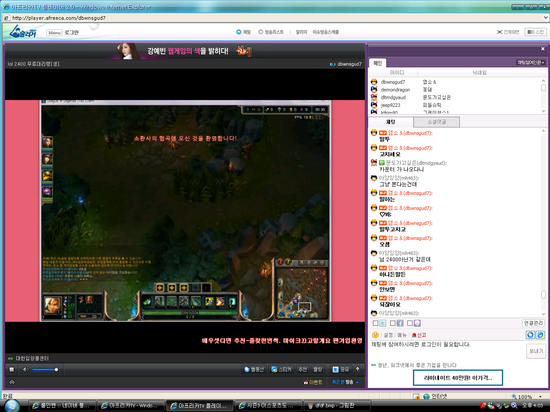Click the 전체화면 fullscreen link
Viewport: 550px width, 412px height.
coord(508,32)
